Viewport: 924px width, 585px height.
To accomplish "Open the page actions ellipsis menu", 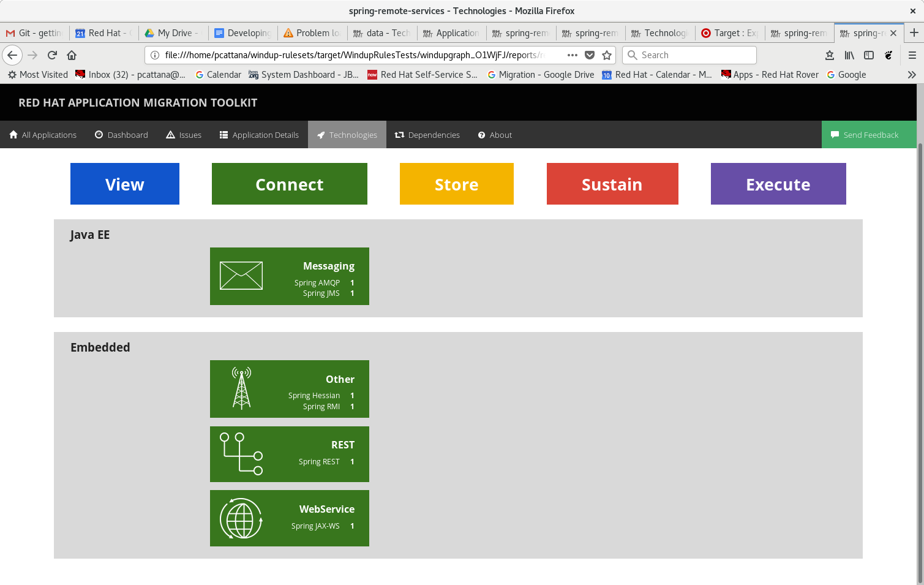I will (573, 55).
